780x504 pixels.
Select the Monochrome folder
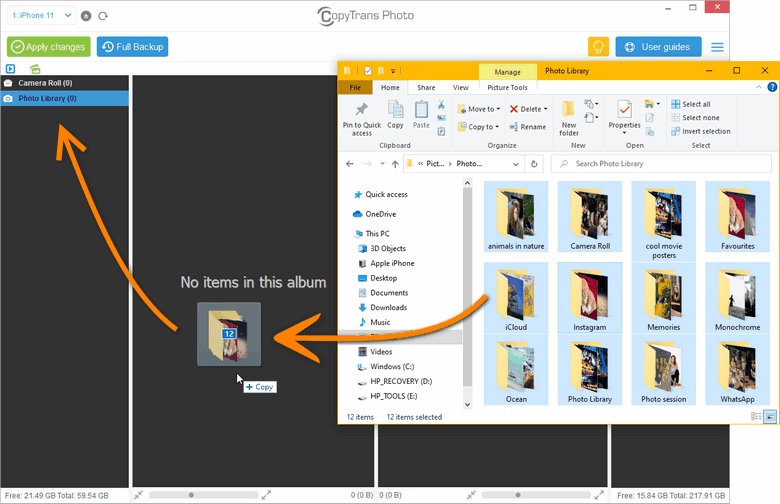point(737,298)
